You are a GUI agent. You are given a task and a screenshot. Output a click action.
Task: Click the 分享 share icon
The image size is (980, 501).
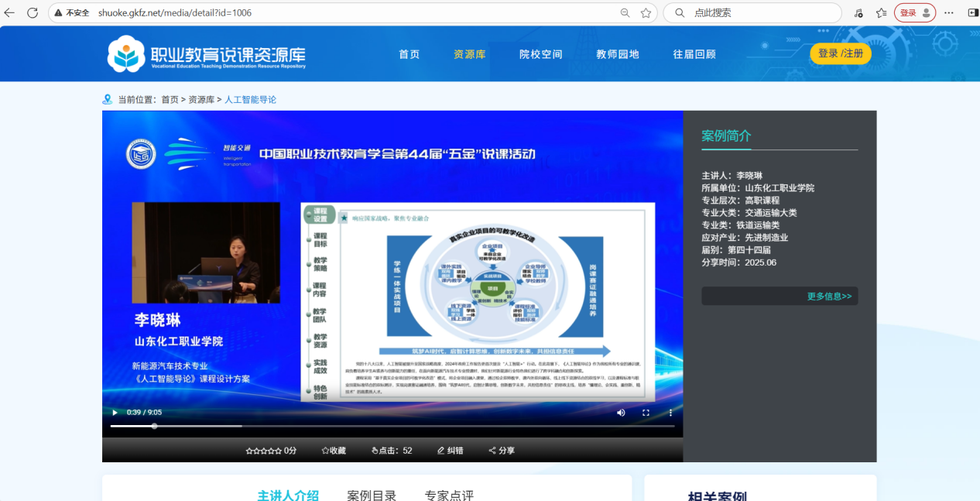tap(493, 451)
